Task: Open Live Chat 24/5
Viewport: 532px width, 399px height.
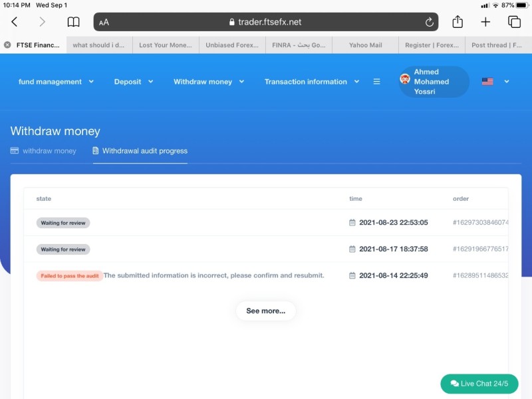Action: [479, 384]
